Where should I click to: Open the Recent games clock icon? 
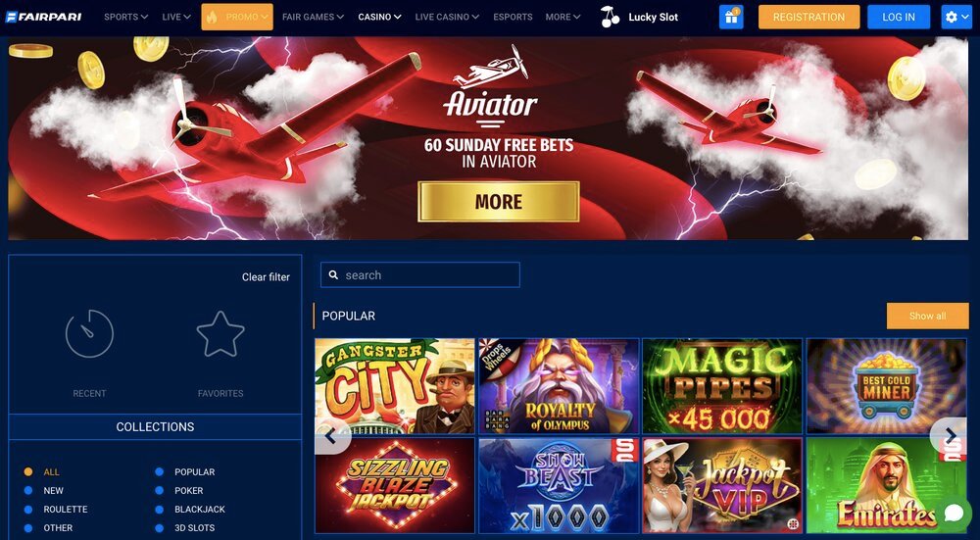click(x=89, y=334)
